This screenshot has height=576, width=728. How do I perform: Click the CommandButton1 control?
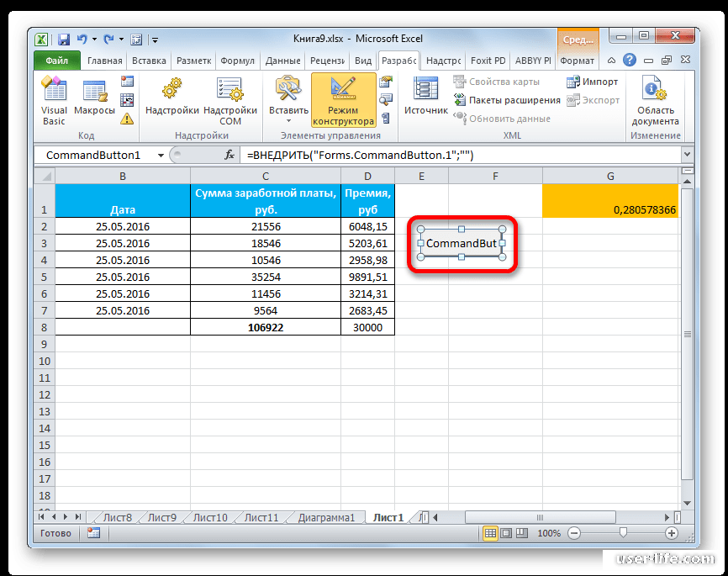pyautogui.click(x=461, y=243)
